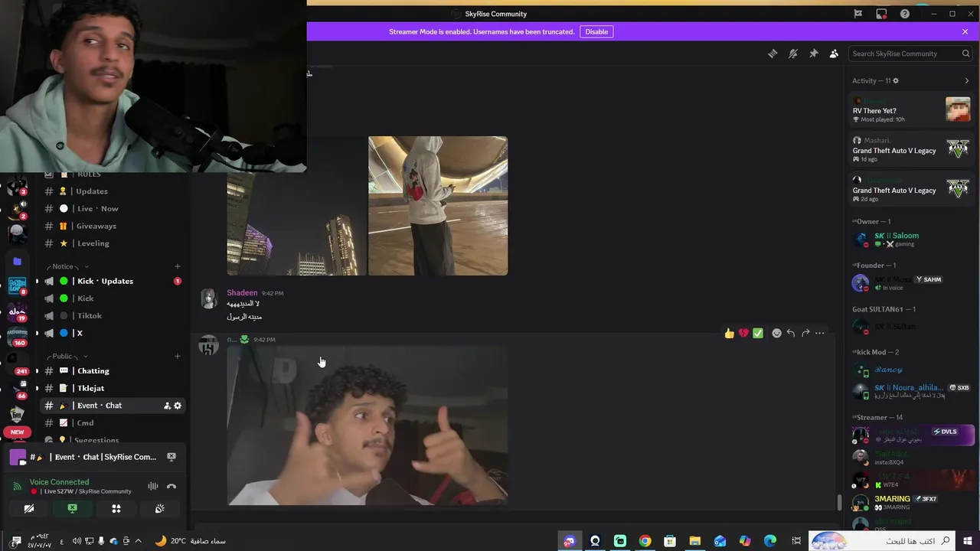This screenshot has width=980, height=551.
Task: Open taskbar volume speaker icon
Action: [77, 541]
